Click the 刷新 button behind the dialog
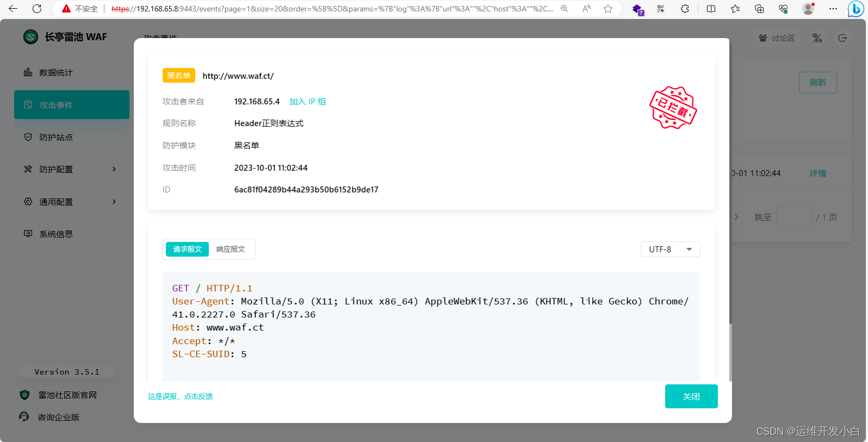This screenshot has width=868, height=442. (817, 83)
